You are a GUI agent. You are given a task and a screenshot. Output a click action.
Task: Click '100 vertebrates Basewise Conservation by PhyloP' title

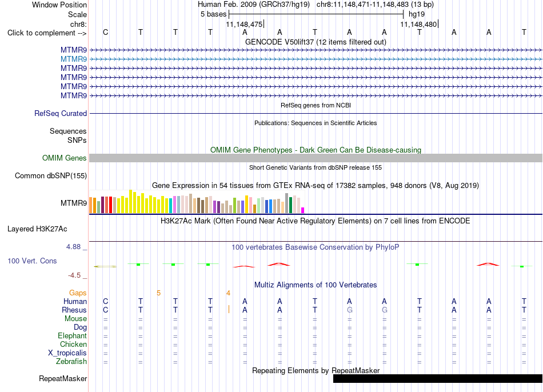pos(316,247)
